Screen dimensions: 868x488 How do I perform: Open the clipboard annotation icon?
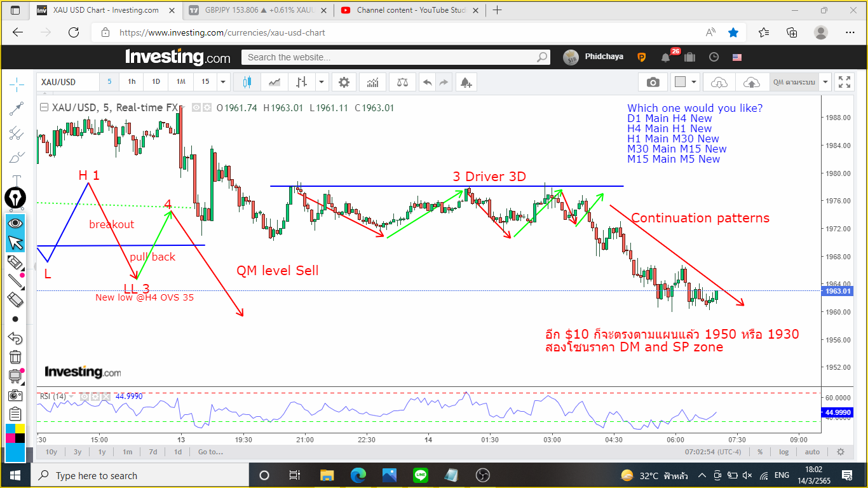coord(15,414)
